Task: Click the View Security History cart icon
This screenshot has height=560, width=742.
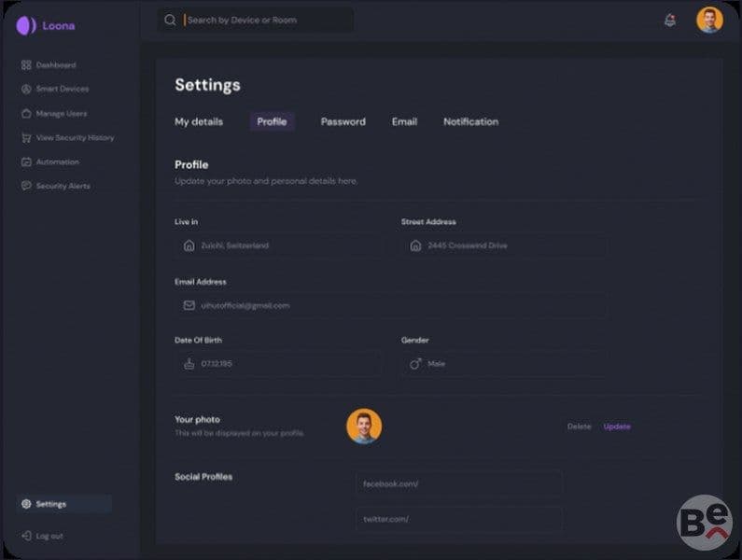Action: coord(26,138)
